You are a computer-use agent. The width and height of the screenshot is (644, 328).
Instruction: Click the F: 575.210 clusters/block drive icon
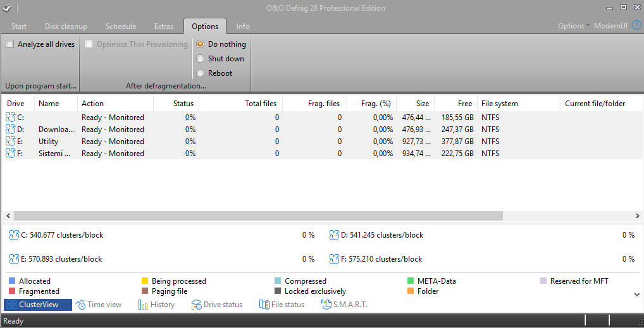(x=334, y=259)
